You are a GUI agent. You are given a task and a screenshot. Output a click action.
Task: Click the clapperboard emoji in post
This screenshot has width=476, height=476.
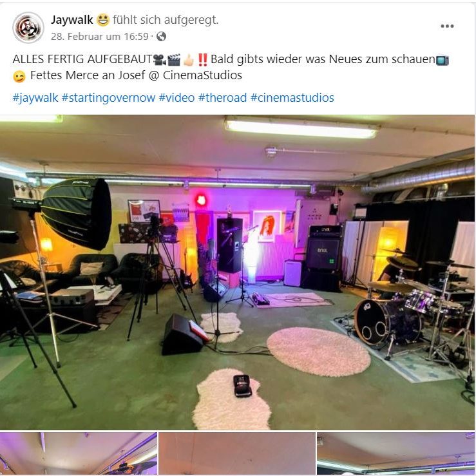click(174, 59)
